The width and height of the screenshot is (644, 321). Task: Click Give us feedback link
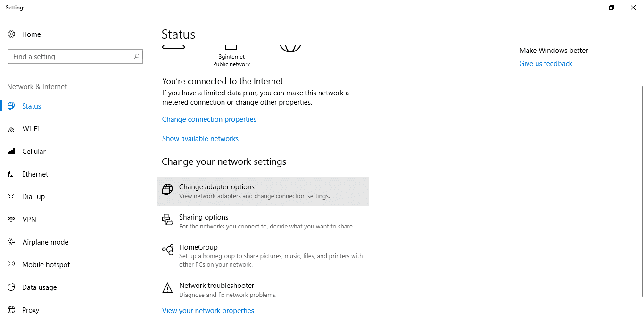545,64
